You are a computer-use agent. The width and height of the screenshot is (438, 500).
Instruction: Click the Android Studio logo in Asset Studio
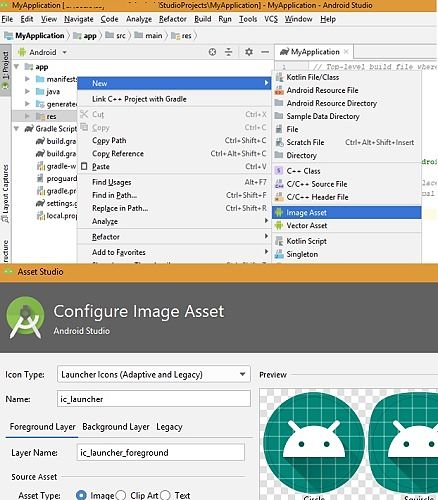click(x=25, y=317)
